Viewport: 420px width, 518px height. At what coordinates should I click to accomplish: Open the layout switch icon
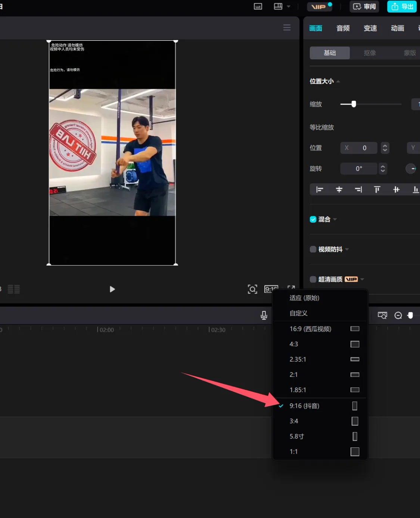point(278,6)
